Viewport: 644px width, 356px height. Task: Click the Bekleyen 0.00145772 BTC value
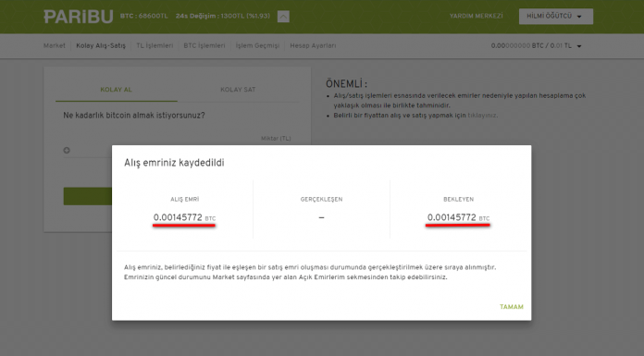[458, 217]
